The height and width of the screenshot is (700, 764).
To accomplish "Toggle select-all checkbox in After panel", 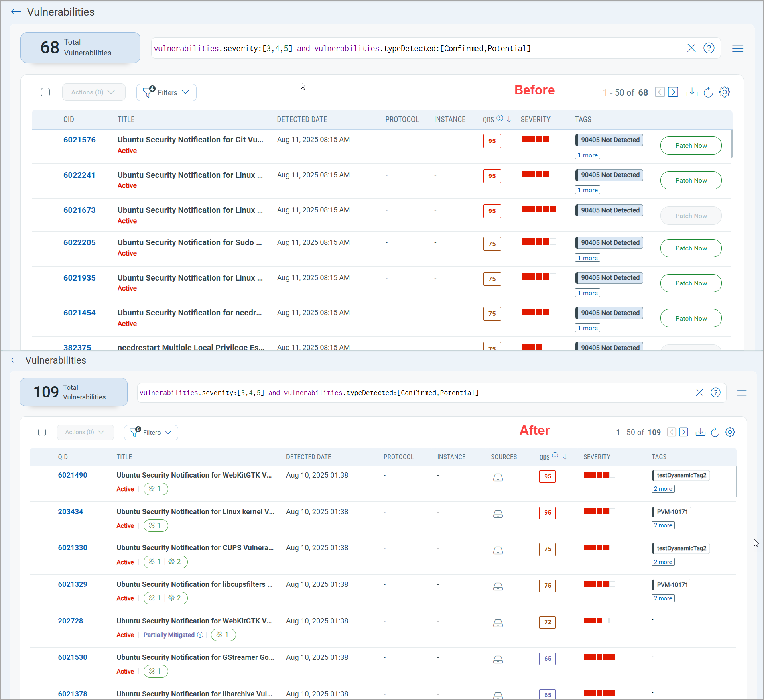I will [x=42, y=432].
